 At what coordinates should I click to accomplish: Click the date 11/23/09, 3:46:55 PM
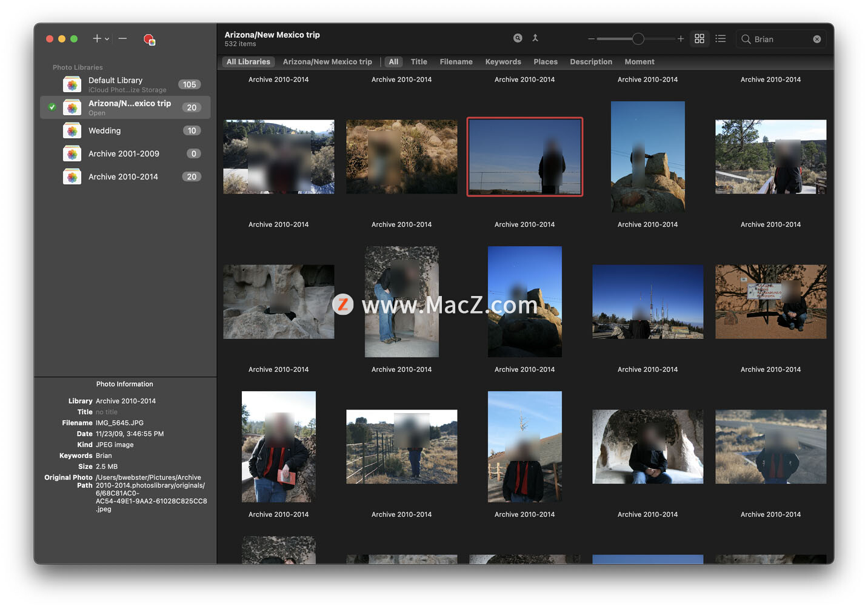[130, 434]
